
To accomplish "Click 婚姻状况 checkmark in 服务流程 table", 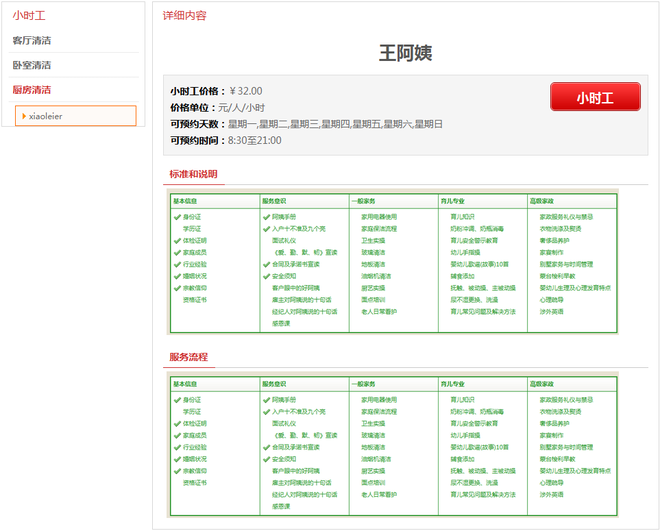I will (x=177, y=459).
